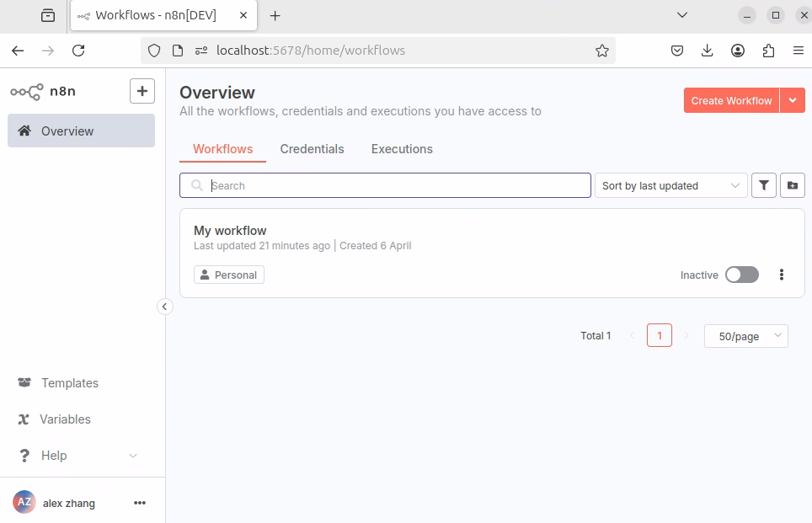Collapse the sidebar with the arrow button
This screenshot has height=523, width=812.
point(165,307)
